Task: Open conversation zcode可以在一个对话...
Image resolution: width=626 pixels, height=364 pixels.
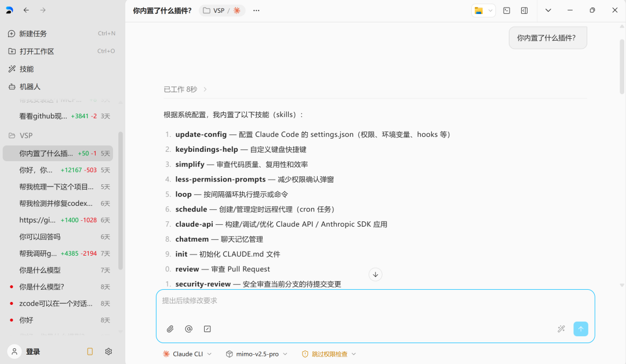Action: tap(58, 304)
